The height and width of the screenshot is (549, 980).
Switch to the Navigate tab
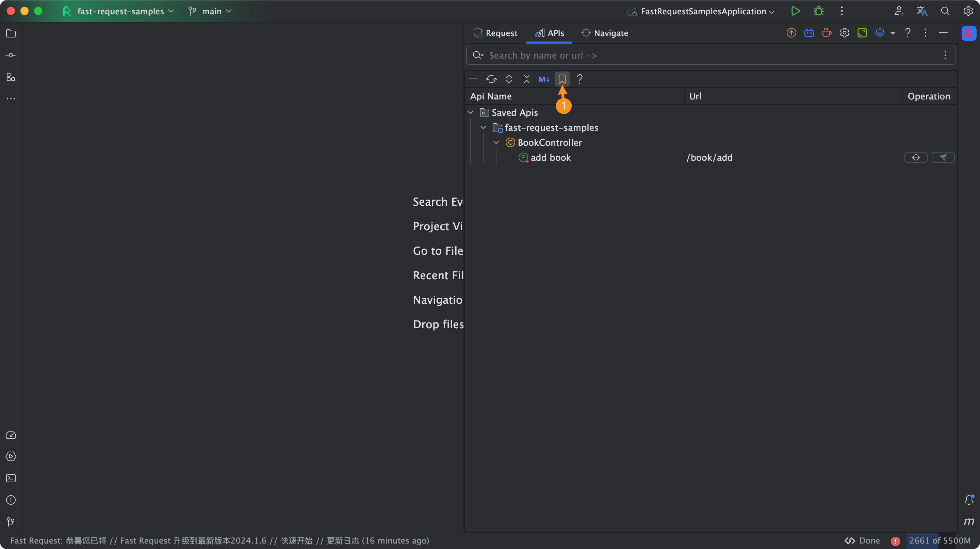(x=605, y=33)
